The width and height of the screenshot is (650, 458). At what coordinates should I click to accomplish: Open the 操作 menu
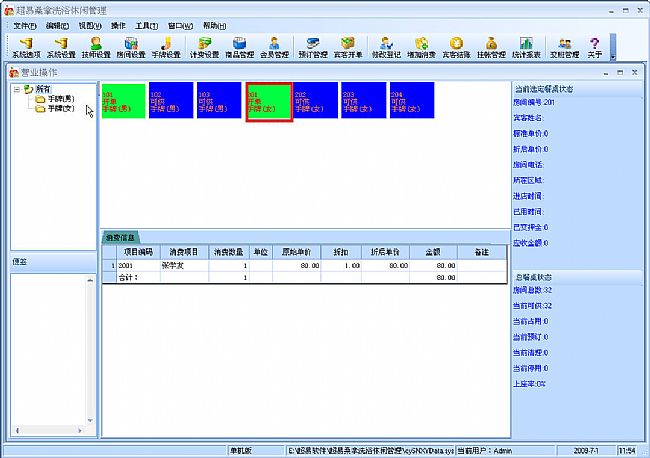[x=118, y=26]
